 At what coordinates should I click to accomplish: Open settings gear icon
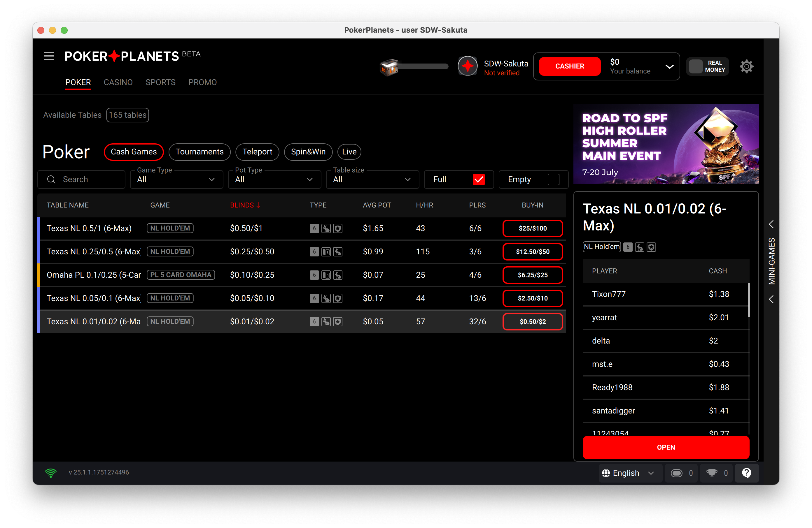pos(746,66)
